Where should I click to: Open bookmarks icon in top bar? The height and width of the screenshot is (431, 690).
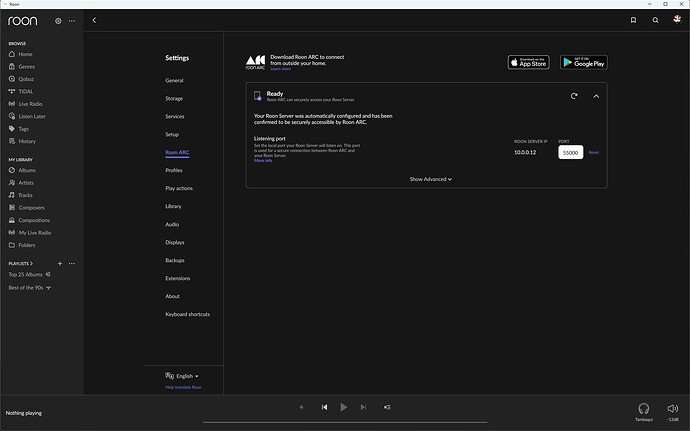(633, 20)
